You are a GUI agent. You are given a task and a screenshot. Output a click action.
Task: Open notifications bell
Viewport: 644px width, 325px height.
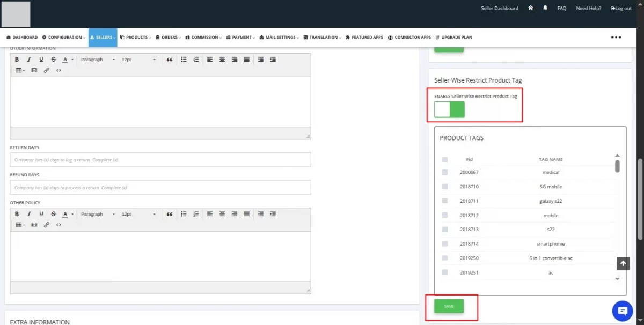tap(545, 8)
